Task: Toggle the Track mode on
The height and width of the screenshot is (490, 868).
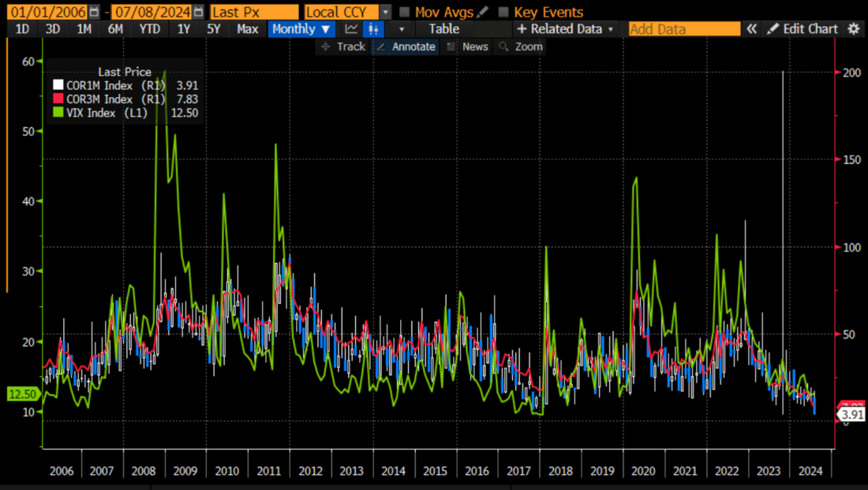Action: (342, 47)
